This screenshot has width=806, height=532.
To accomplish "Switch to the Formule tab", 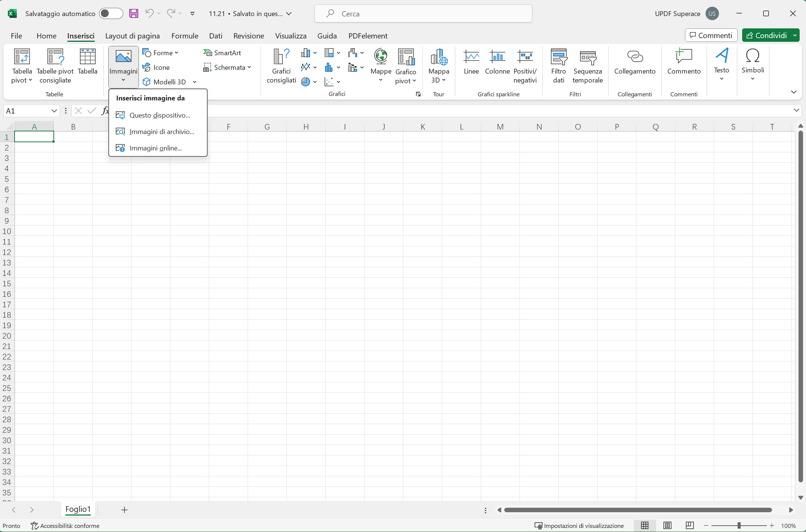I will pyautogui.click(x=185, y=35).
